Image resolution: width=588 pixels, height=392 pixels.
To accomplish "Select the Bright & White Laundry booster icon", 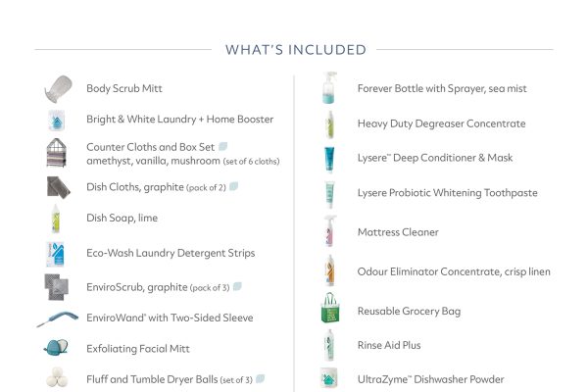I will (56, 120).
